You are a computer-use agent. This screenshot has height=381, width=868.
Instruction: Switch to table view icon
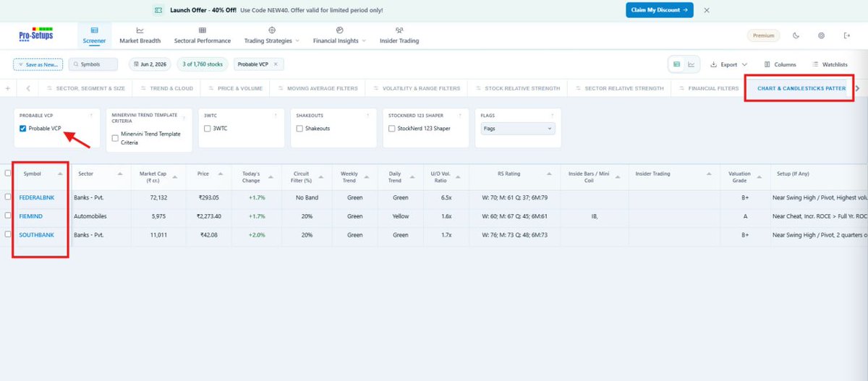coord(677,64)
